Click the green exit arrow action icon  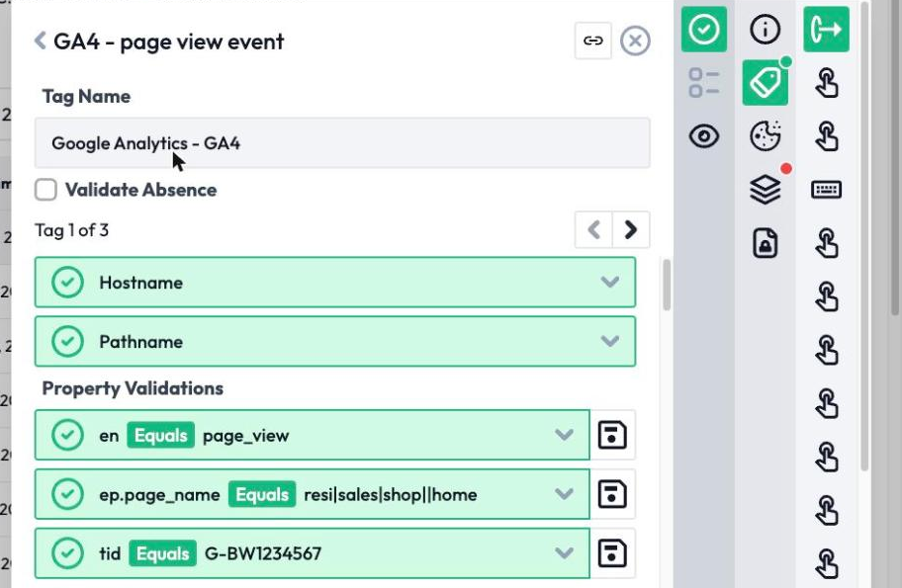[827, 30]
